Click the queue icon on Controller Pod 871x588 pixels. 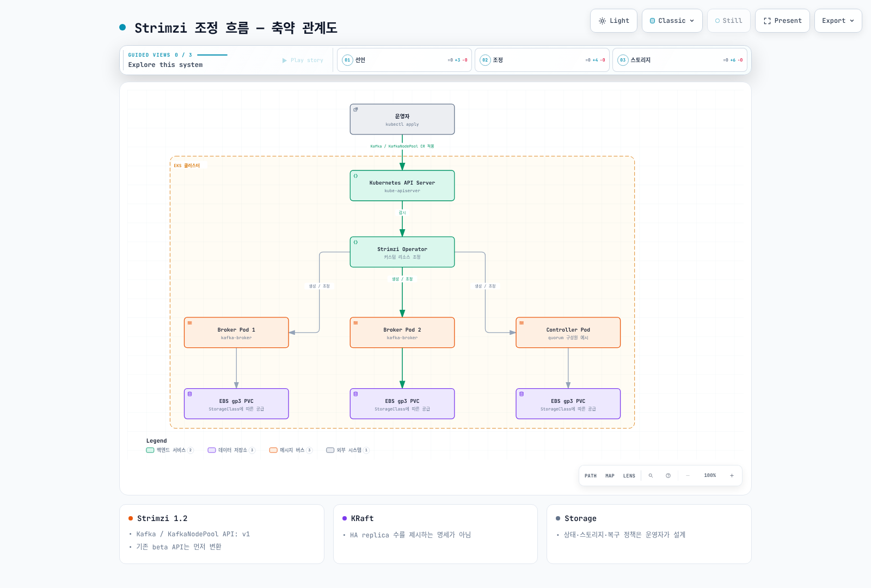[522, 323]
